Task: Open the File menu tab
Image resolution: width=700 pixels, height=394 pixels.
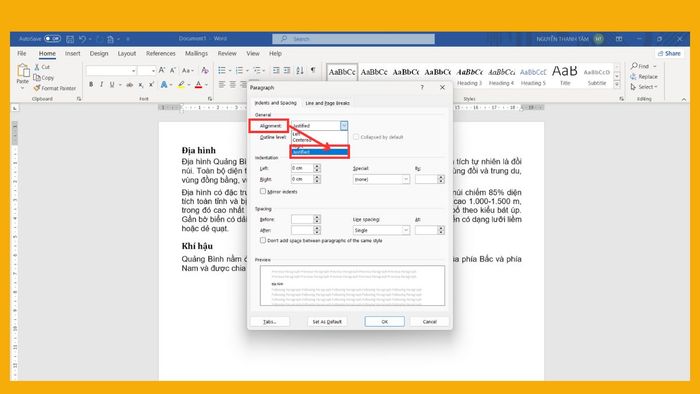Action: point(22,53)
